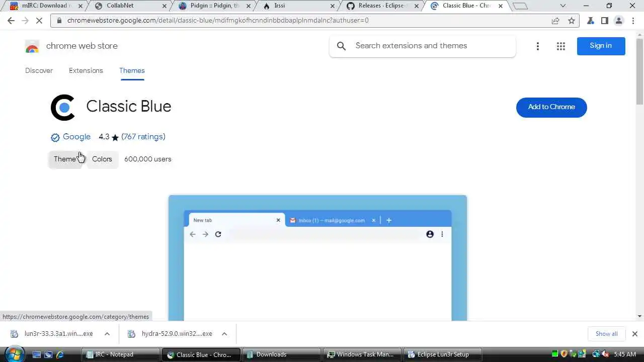Switch to Eclipse Lun3r Setup taskbar window

(442, 354)
